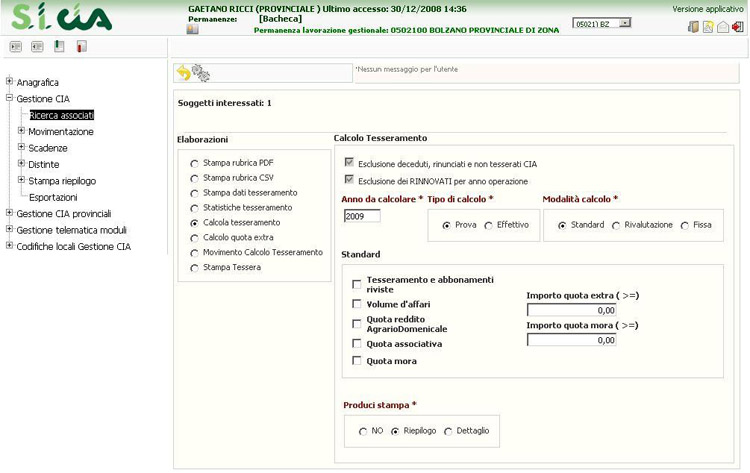
Task: Toggle Esclusione deceduti, rinunciati checkbox
Action: 349,163
